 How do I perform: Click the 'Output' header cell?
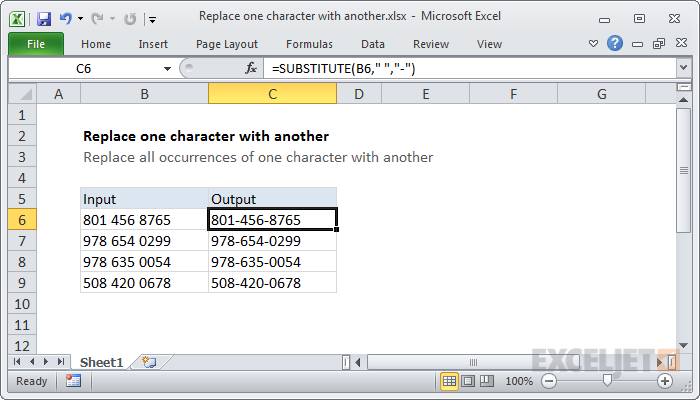pos(272,199)
